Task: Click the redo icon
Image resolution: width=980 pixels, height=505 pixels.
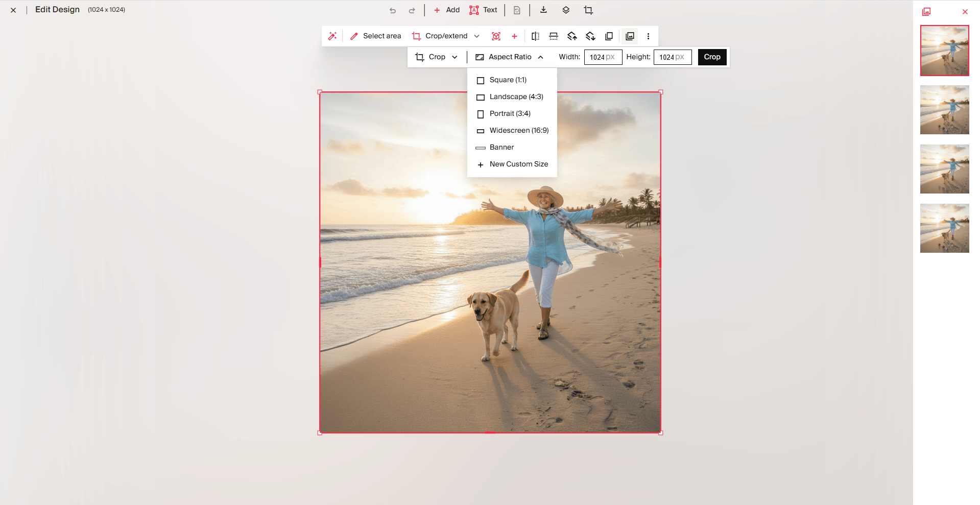Action: tap(412, 10)
